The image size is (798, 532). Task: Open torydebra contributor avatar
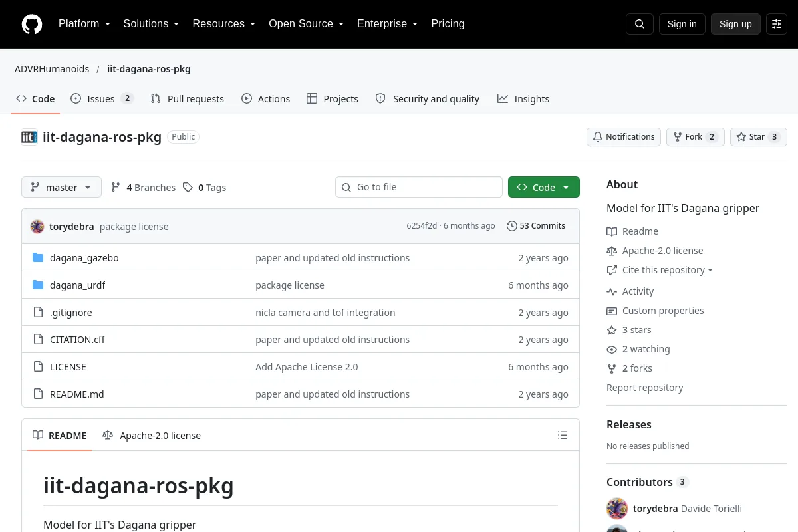tap(617, 509)
